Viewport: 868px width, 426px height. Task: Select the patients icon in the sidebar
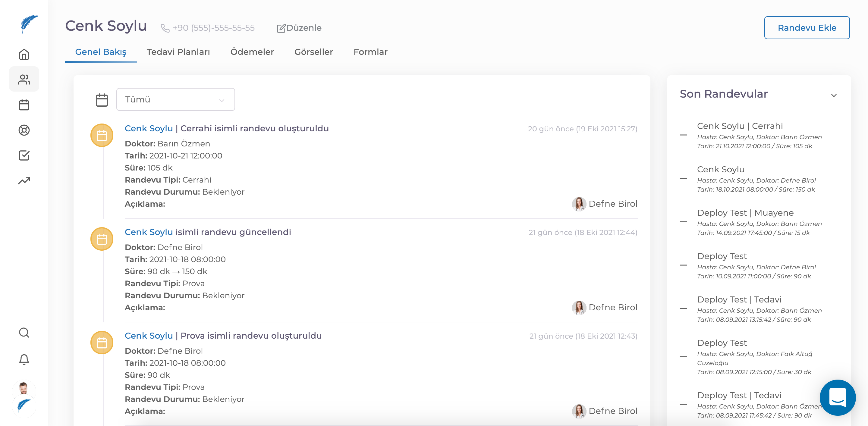pyautogui.click(x=24, y=79)
